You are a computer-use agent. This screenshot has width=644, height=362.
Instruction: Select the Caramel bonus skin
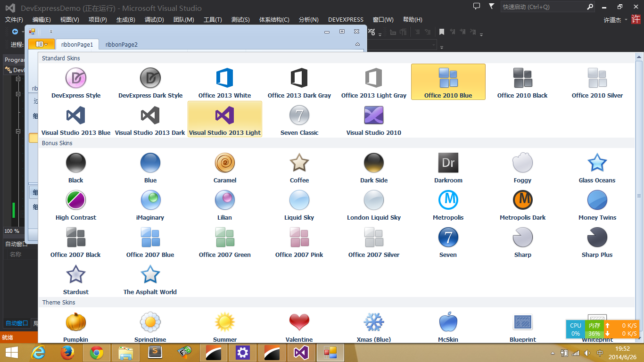[x=225, y=167]
